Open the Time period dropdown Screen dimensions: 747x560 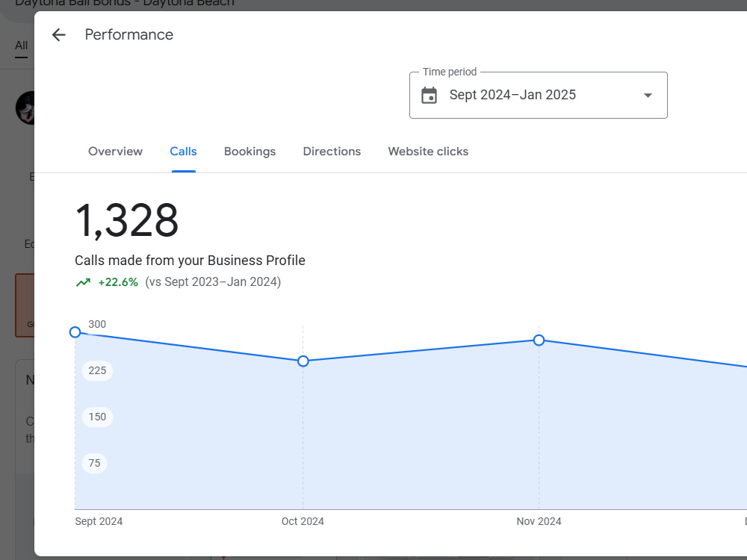click(539, 96)
